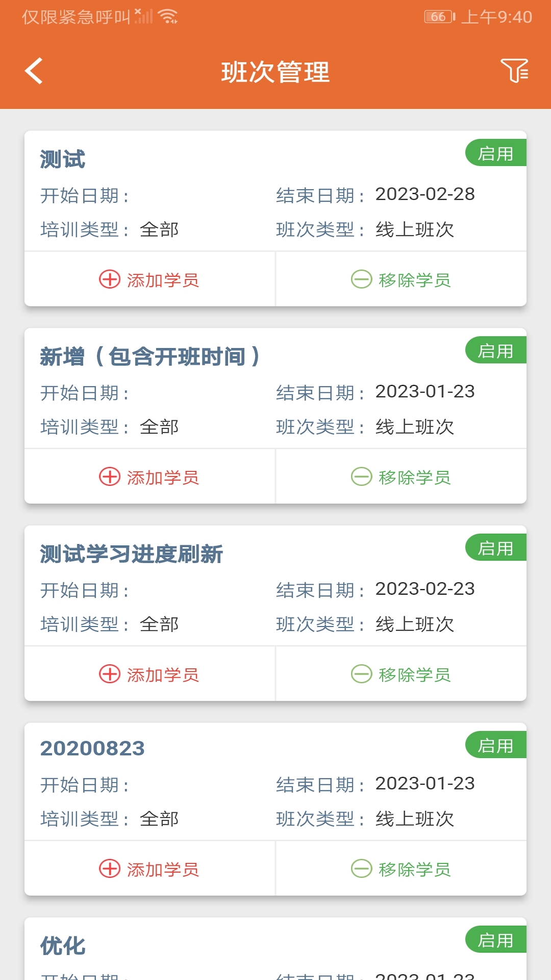Open the filter icon in header
The height and width of the screenshot is (980, 551).
pos(514,71)
